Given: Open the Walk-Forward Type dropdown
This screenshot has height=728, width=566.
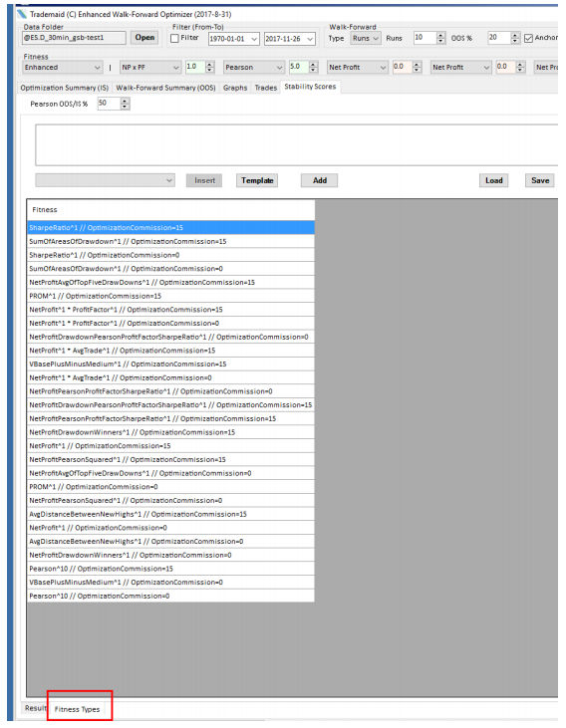Looking at the screenshot, I should [366, 38].
